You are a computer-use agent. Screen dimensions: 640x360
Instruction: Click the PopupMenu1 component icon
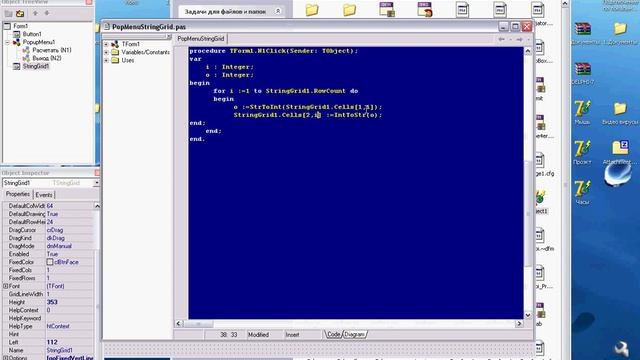16,42
